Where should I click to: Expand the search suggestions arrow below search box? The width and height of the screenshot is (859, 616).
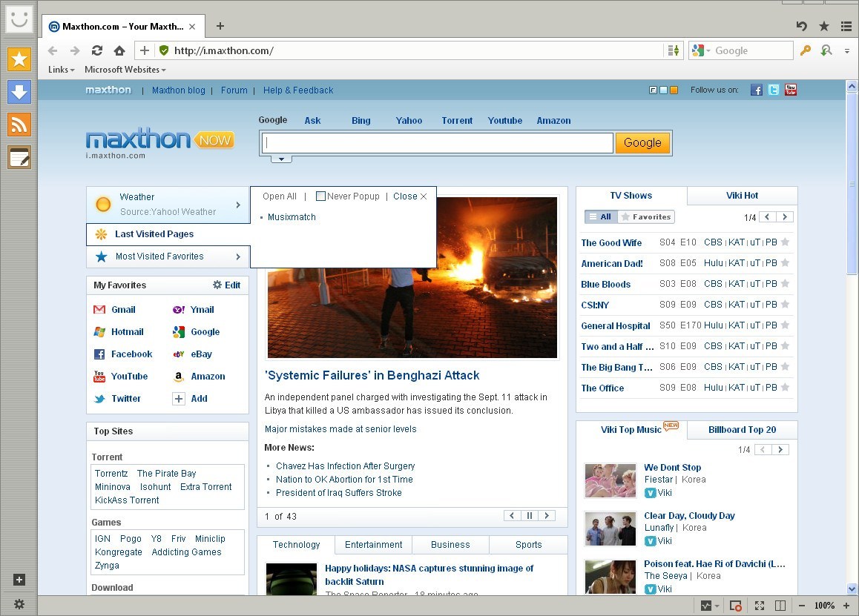(281, 157)
